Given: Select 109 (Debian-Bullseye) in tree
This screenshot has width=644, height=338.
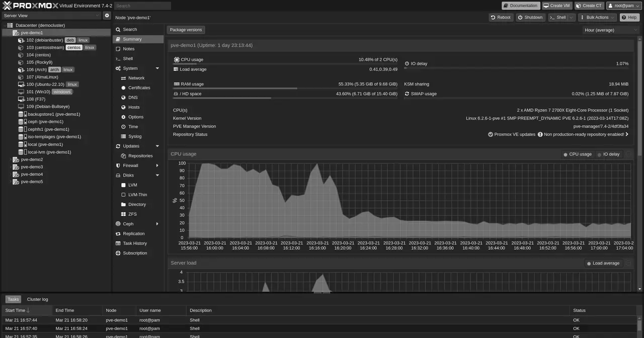Looking at the screenshot, I should 48,107.
